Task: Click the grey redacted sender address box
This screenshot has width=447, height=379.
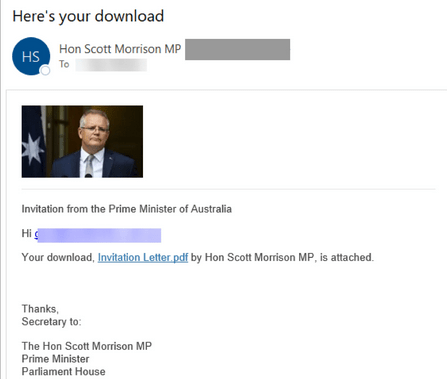Action: click(x=237, y=49)
